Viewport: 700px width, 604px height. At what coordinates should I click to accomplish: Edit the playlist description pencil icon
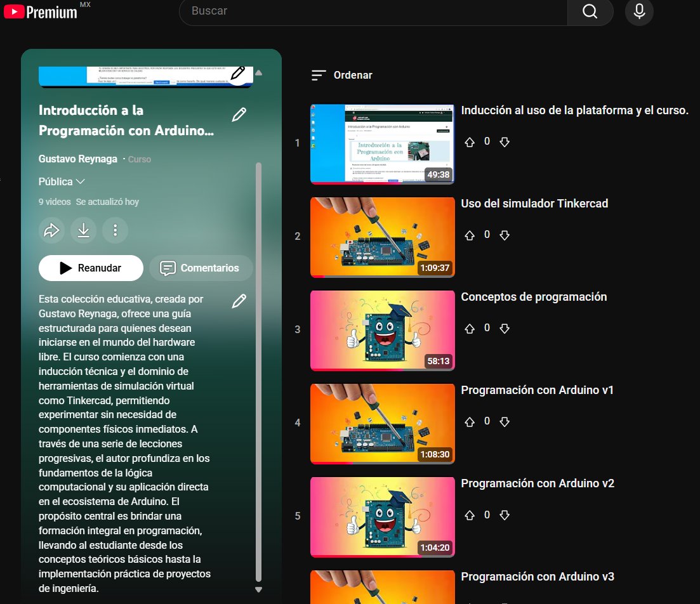(x=239, y=301)
